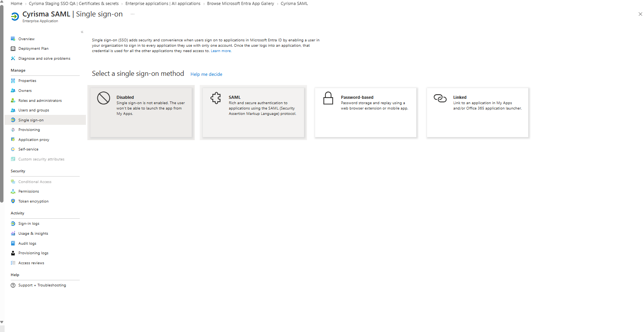Click the Provisioning sync icon
Image resolution: width=644 pixels, height=332 pixels.
[13, 130]
